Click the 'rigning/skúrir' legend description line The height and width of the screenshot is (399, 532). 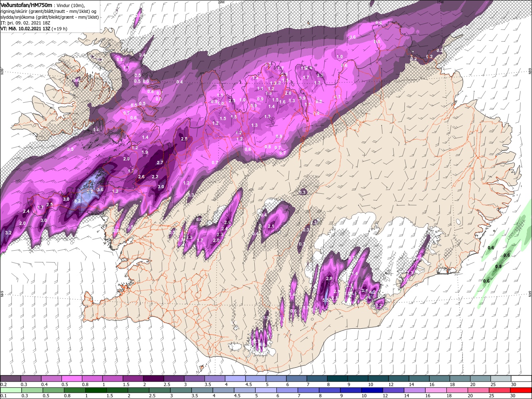(x=48, y=11)
